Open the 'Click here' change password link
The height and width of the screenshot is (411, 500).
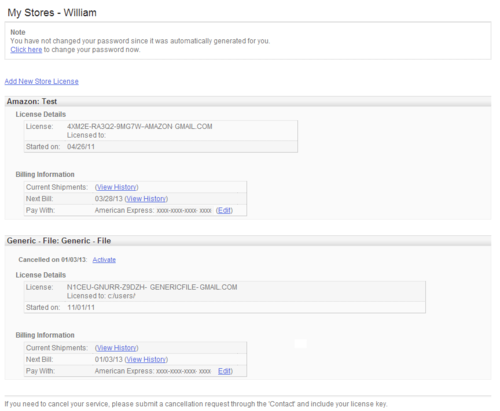26,50
